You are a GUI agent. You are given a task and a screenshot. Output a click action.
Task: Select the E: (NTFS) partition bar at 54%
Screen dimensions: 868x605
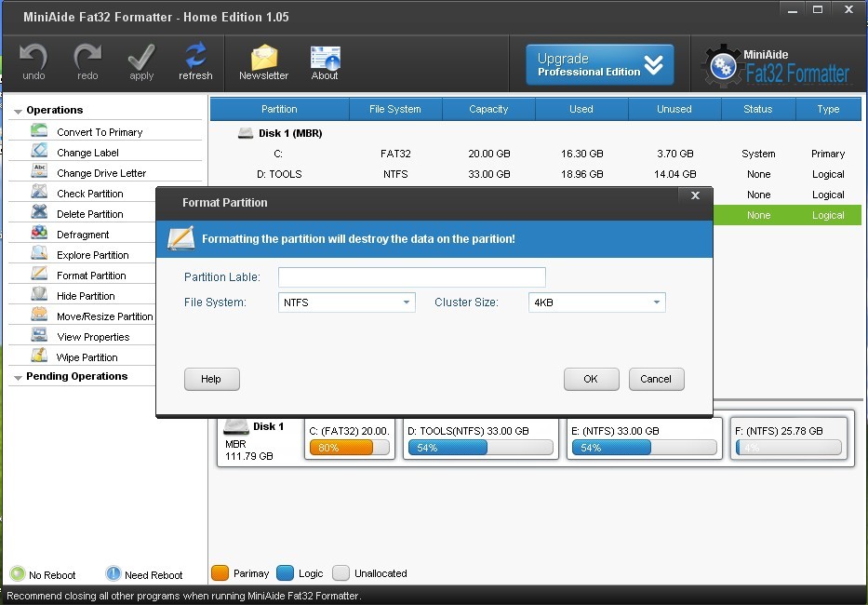click(645, 448)
